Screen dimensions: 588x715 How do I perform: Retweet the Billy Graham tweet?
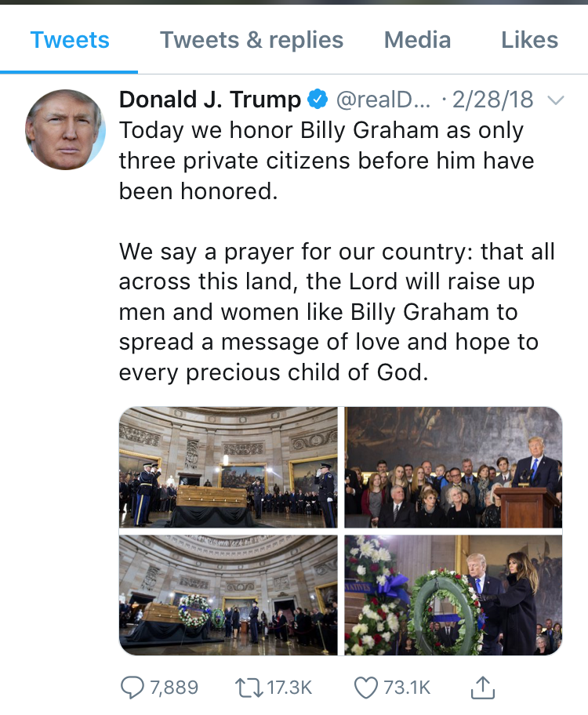[249, 688]
